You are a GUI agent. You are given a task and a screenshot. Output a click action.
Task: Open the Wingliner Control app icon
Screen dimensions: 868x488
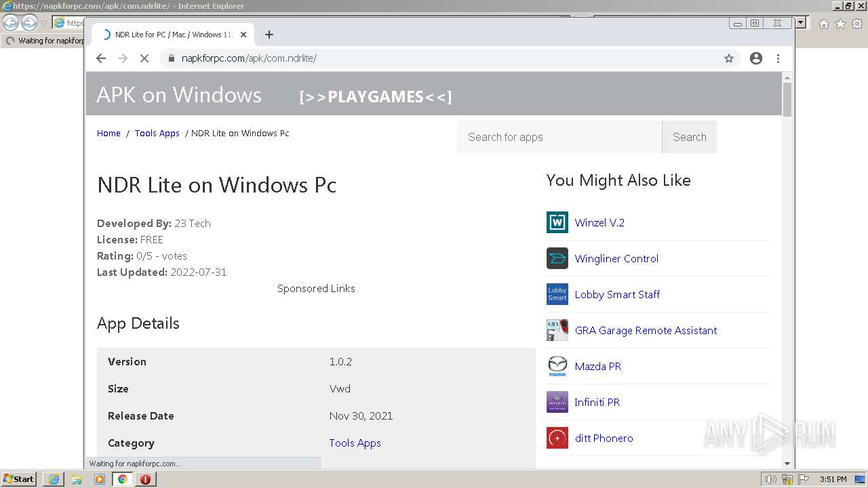click(x=557, y=258)
